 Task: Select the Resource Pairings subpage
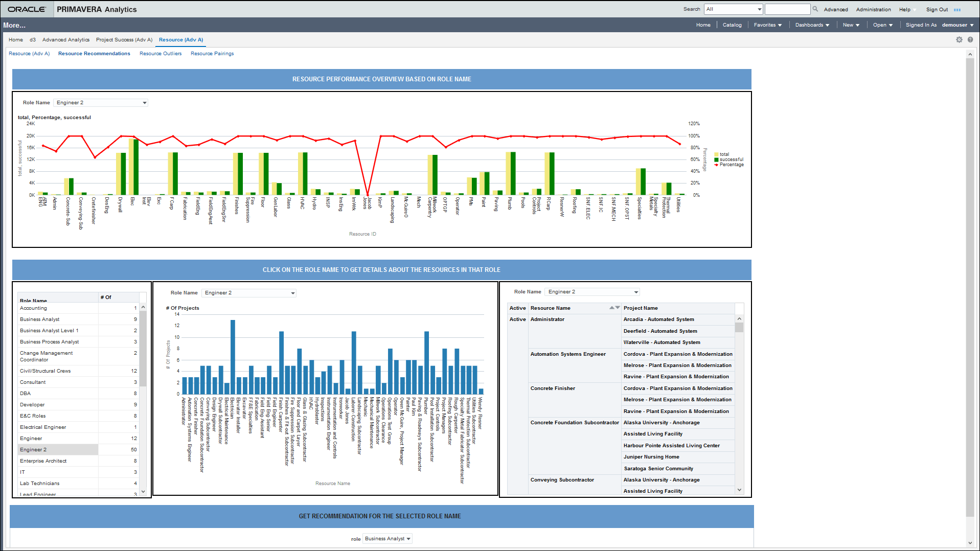click(x=212, y=54)
